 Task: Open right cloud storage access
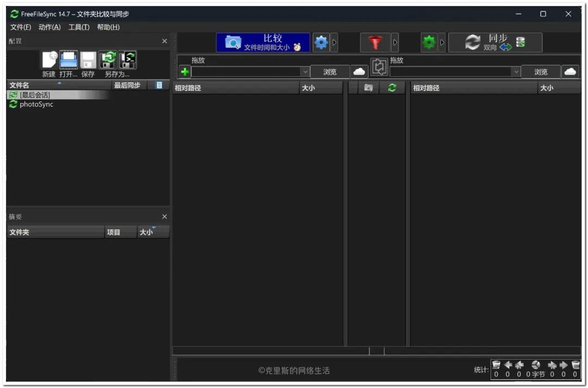point(570,72)
